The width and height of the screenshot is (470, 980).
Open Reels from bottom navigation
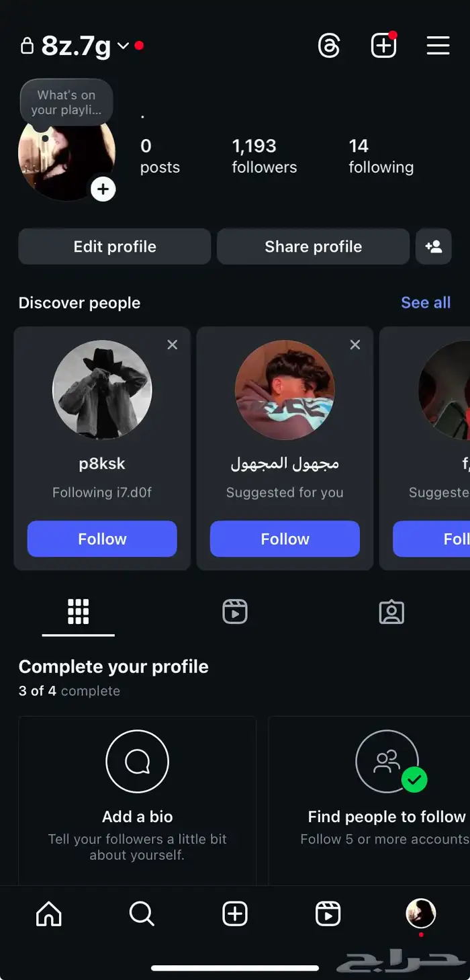click(x=328, y=914)
